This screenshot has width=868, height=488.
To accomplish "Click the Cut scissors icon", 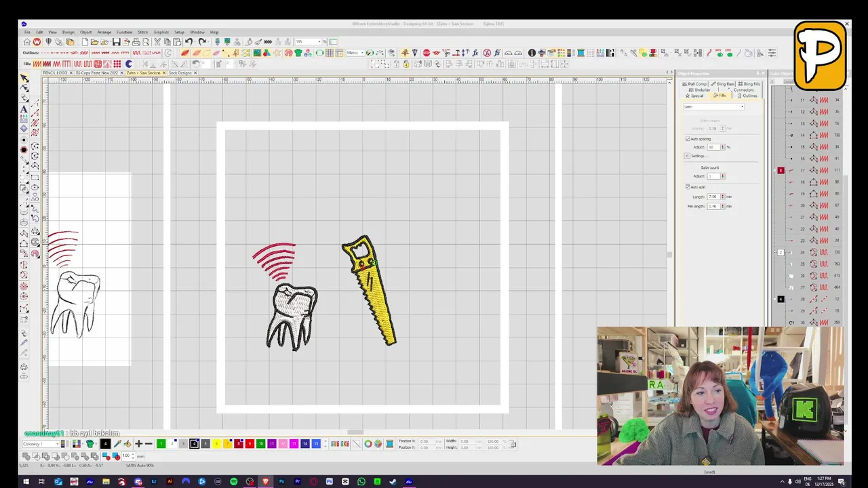I will 157,42.
